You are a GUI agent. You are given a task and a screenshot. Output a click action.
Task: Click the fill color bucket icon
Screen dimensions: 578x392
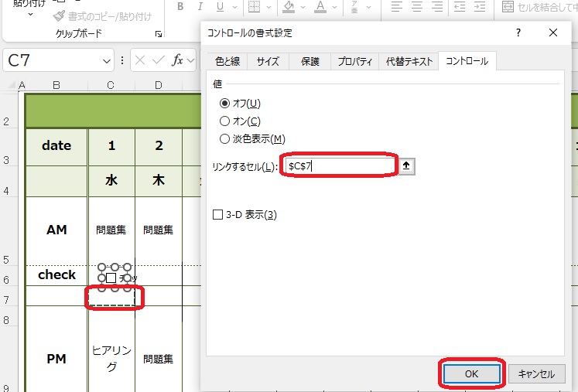click(289, 7)
